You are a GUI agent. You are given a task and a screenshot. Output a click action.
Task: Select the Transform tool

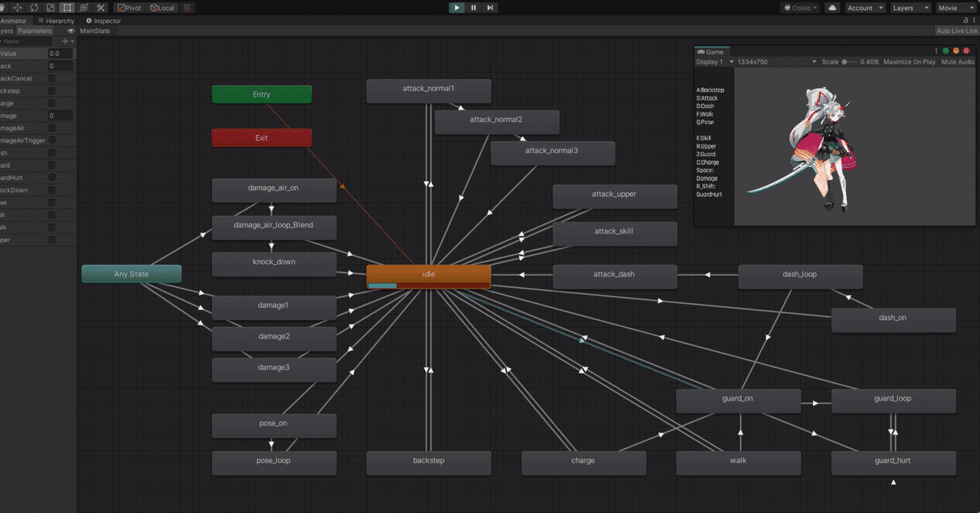tap(84, 8)
